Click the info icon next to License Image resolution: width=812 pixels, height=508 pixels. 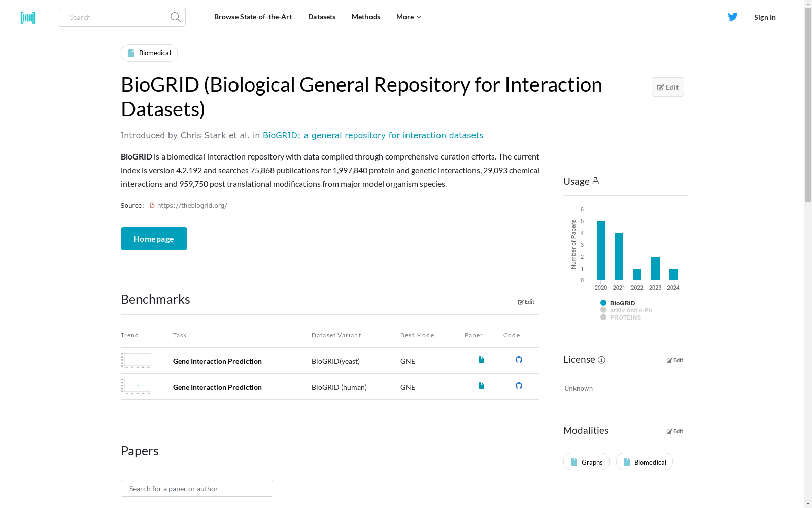(x=601, y=360)
